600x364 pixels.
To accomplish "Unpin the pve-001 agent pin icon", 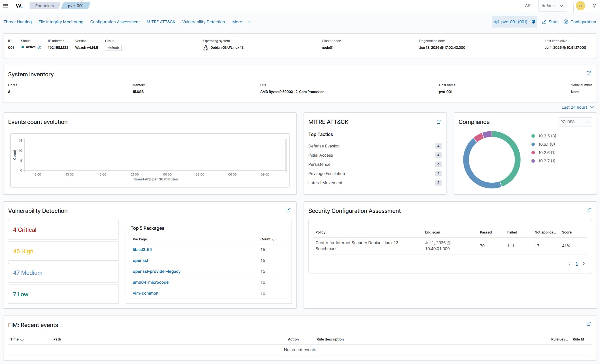I will pyautogui.click(x=533, y=22).
